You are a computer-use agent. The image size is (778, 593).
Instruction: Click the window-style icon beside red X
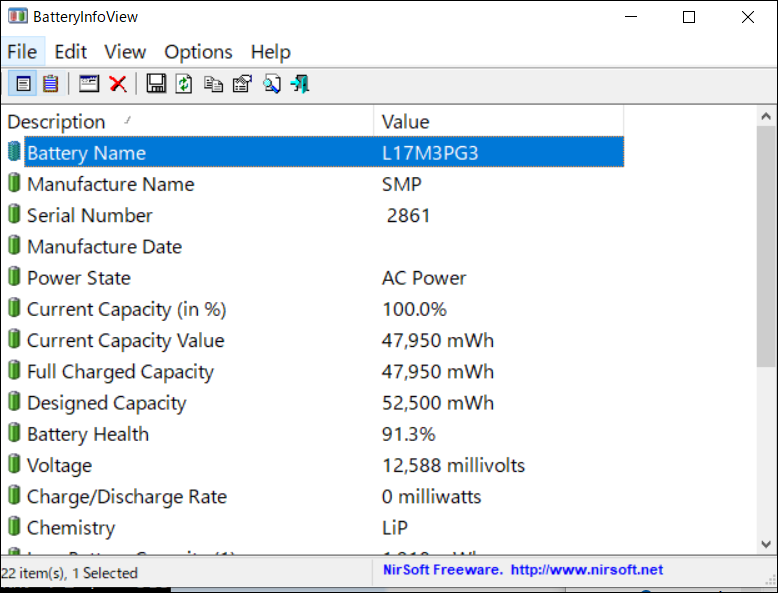[89, 83]
